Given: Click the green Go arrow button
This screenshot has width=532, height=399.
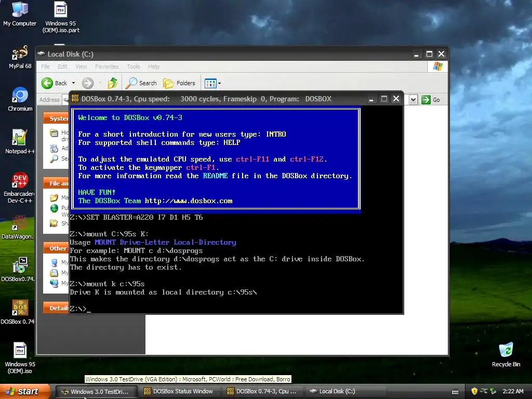Looking at the screenshot, I should [426, 100].
